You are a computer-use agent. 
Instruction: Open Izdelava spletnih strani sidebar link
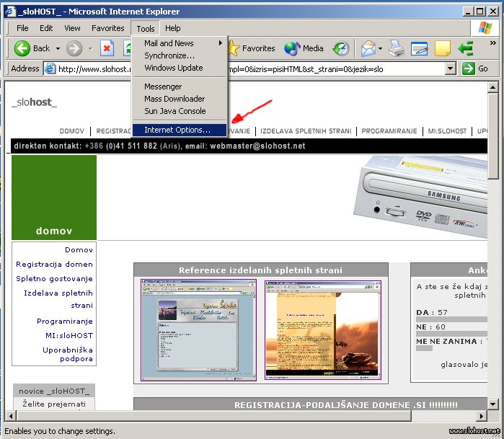tap(58, 299)
